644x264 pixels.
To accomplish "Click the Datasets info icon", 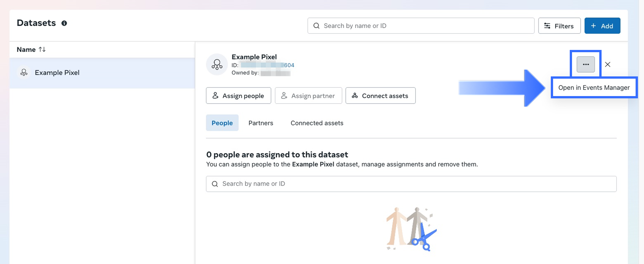I will point(64,23).
